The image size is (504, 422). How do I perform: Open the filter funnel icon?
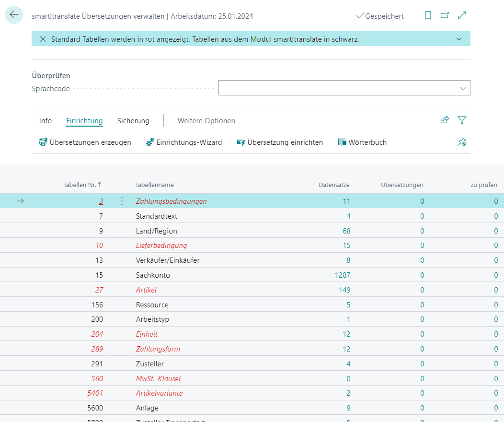(x=462, y=120)
